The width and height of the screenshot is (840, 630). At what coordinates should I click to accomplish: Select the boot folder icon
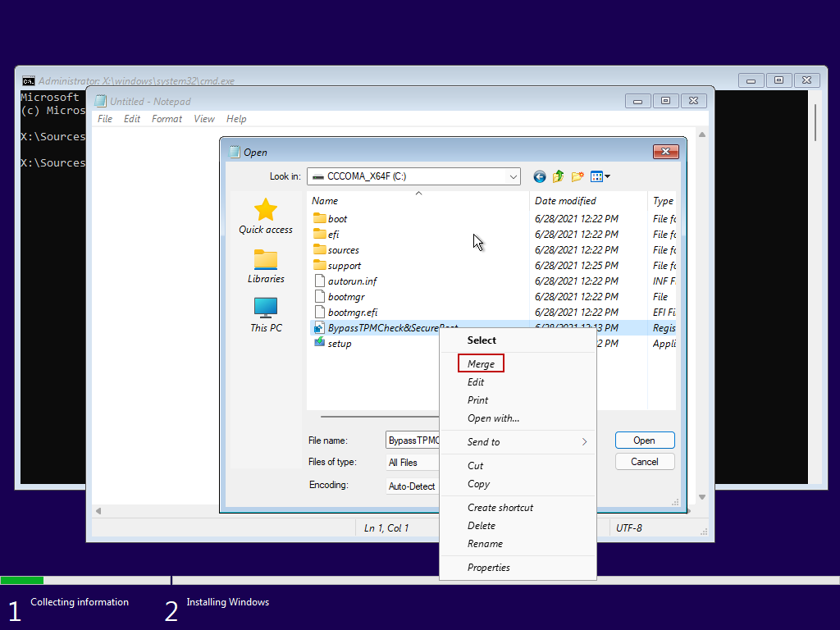pos(320,218)
